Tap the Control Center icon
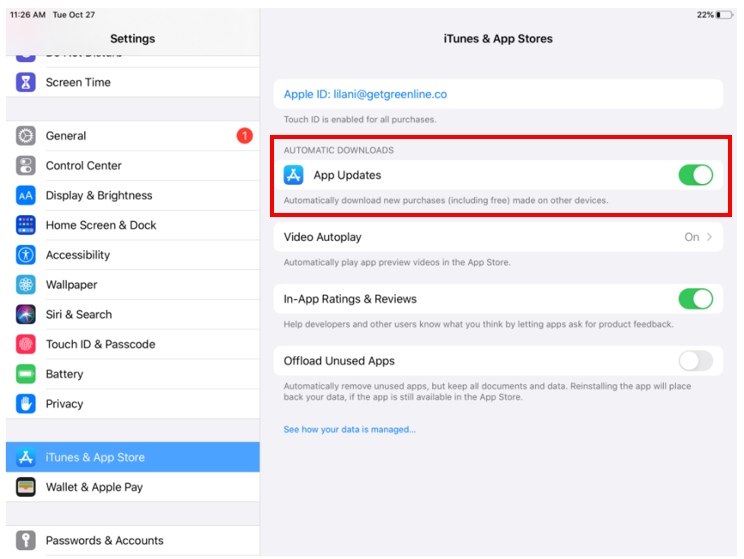The height and width of the screenshot is (559, 744). pos(26,166)
